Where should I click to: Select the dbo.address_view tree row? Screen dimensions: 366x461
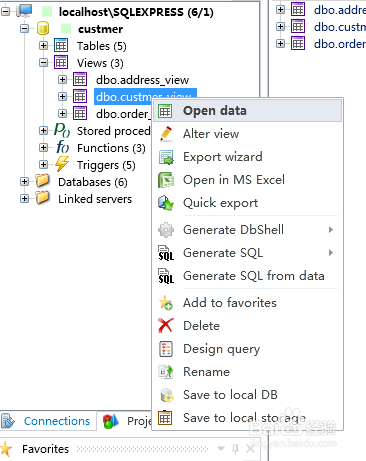click(142, 80)
